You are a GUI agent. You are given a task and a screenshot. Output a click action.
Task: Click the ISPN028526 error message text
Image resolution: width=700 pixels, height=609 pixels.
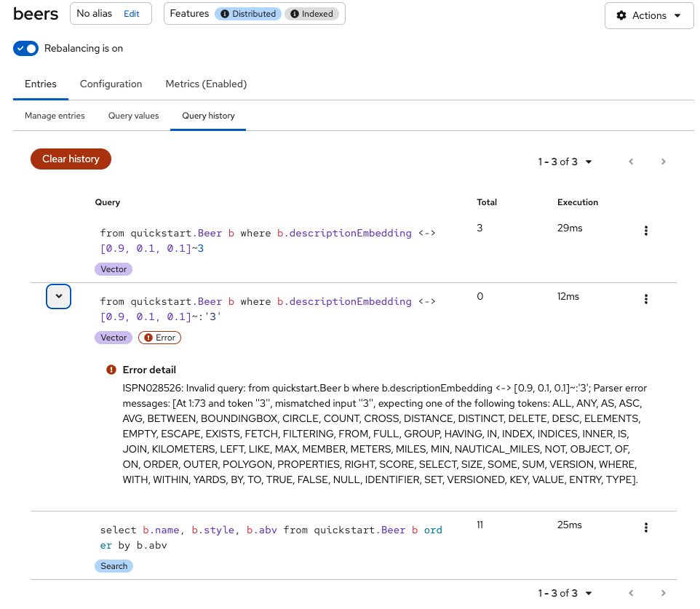tap(384, 434)
